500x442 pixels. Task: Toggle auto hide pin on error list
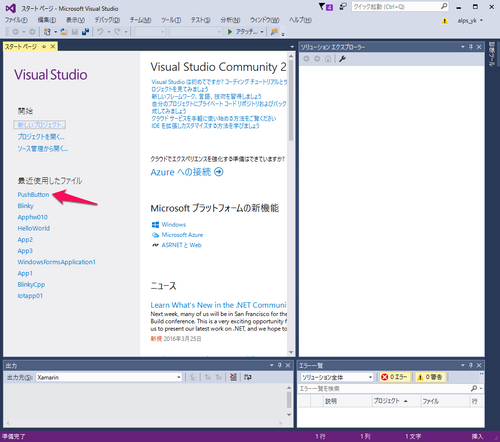[x=471, y=366]
